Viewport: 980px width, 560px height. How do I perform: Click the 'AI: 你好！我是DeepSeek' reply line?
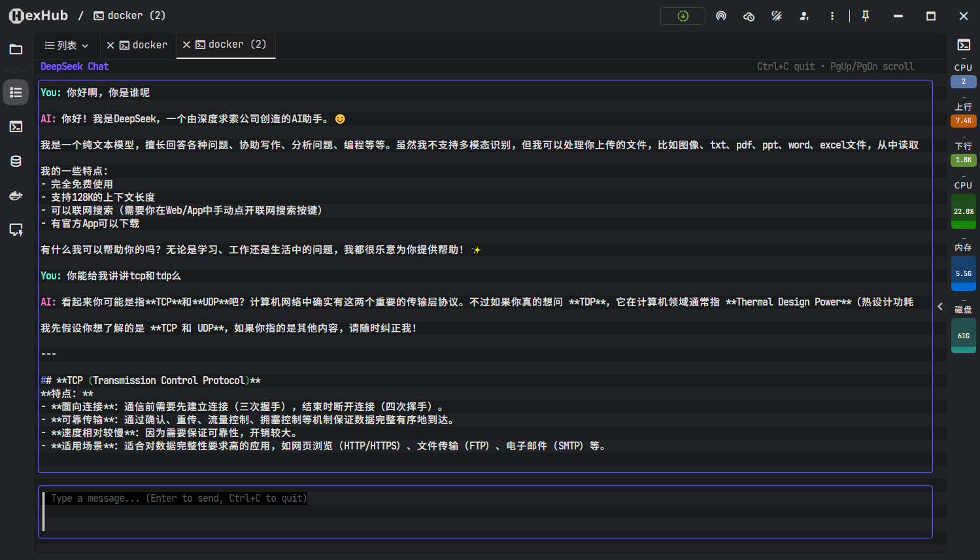pos(193,119)
